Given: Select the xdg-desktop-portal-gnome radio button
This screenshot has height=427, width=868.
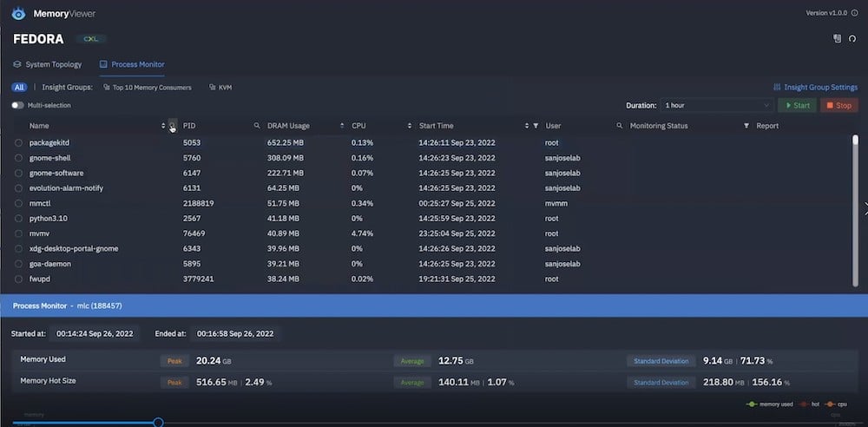Looking at the screenshot, I should pos(19,249).
